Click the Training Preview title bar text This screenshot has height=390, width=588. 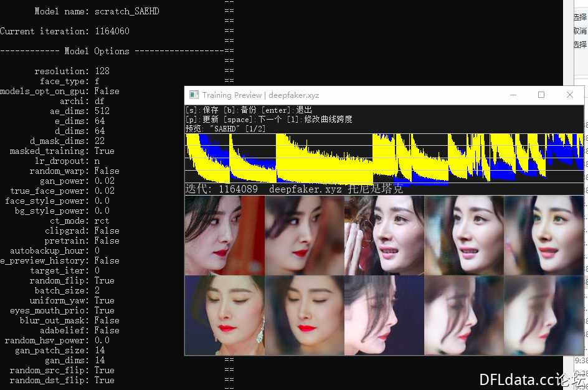coord(260,95)
